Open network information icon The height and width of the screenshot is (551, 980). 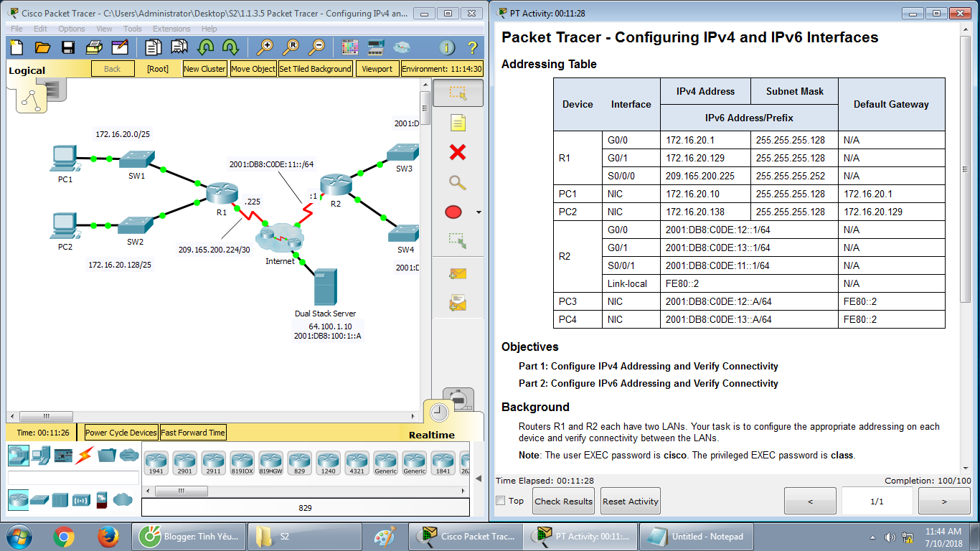[x=447, y=47]
